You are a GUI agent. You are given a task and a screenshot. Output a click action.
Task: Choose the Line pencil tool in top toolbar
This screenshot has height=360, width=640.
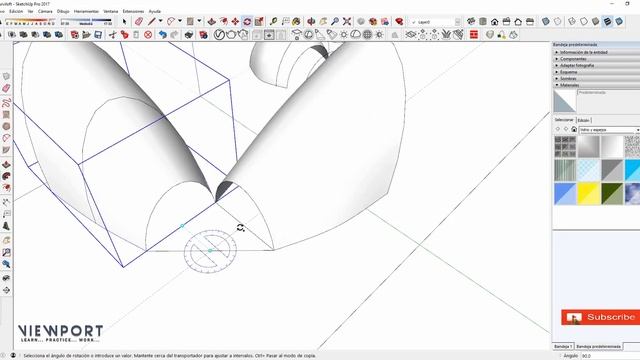coord(152,22)
